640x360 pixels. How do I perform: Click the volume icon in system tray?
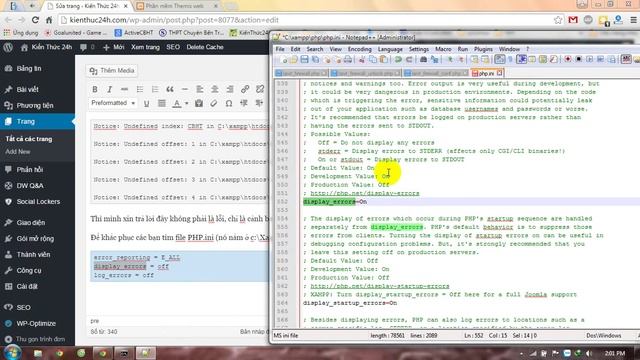589,353
